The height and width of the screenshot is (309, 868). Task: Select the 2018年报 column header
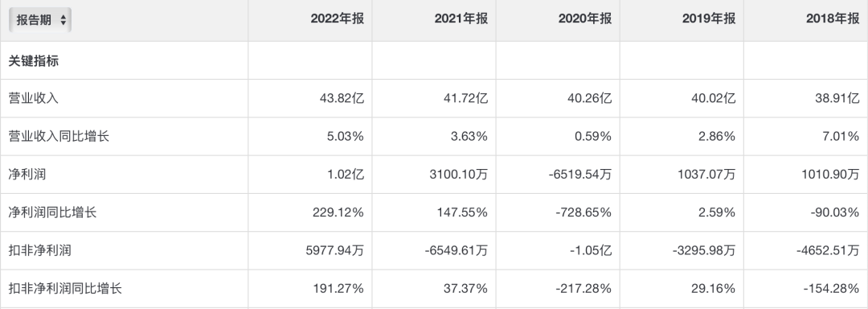833,19
